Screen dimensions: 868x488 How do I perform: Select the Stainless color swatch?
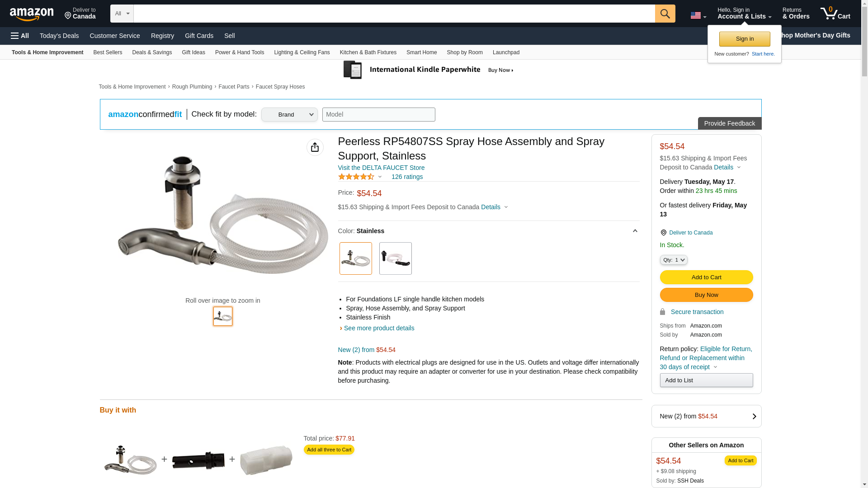pos(355,258)
